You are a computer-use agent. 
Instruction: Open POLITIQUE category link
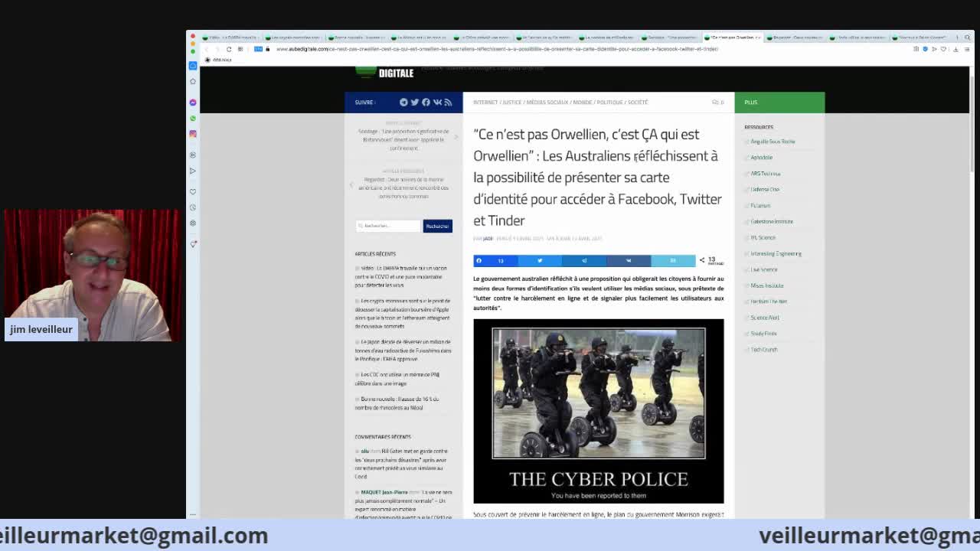tap(609, 102)
